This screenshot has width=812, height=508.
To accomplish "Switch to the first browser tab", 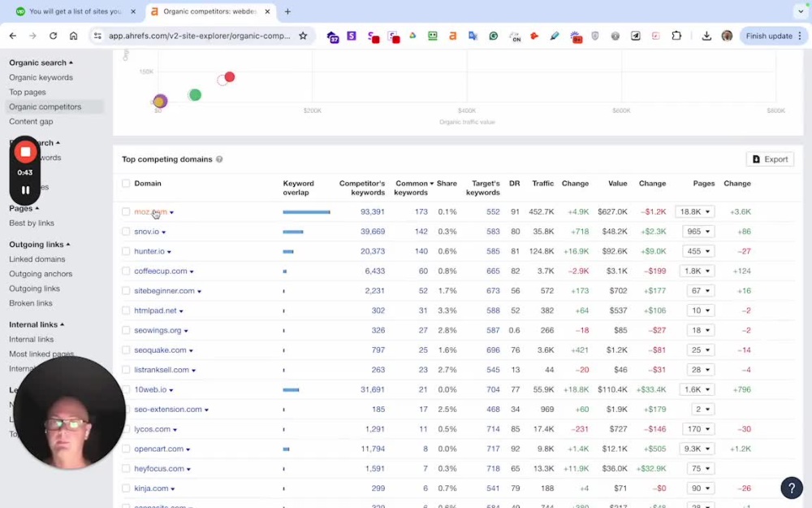I will pos(76,11).
